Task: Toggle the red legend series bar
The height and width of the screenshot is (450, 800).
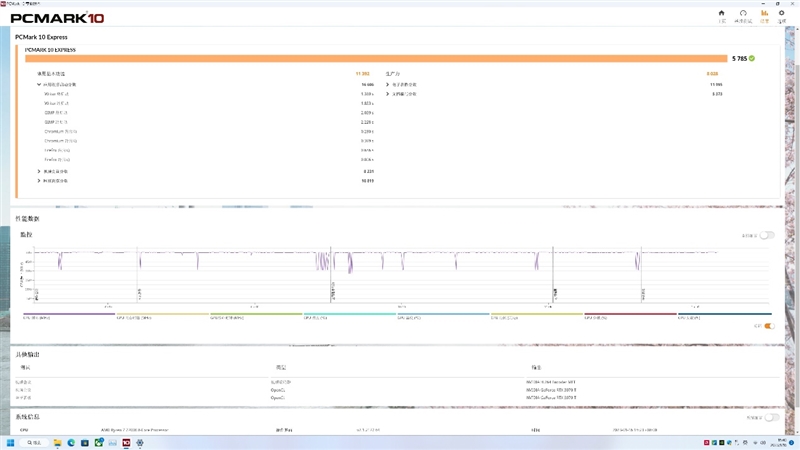Action: pyautogui.click(x=630, y=314)
